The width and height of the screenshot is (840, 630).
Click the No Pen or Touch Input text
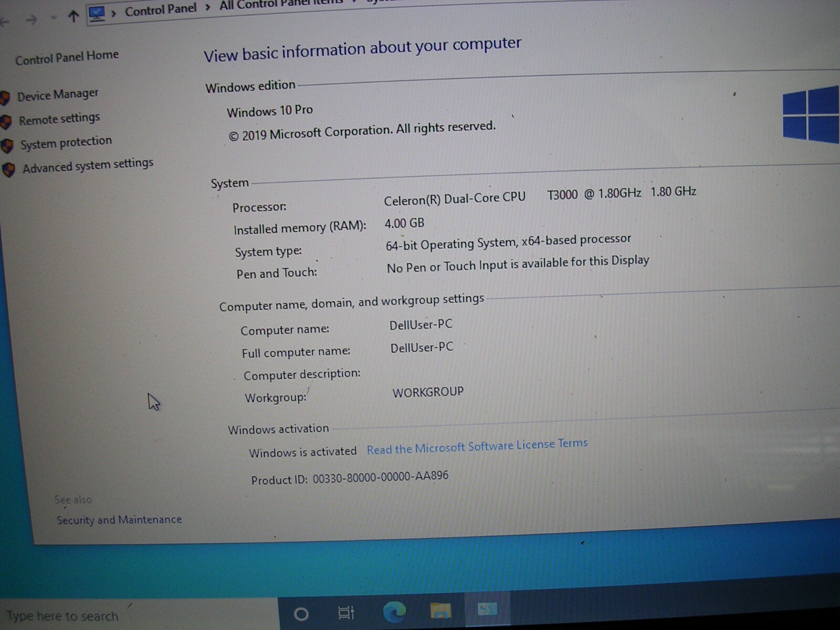(518, 264)
